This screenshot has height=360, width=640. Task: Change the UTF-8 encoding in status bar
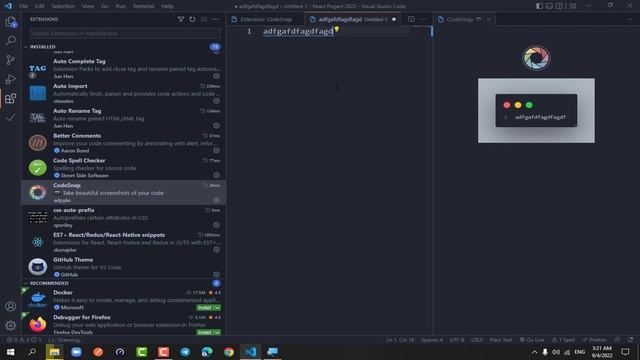pyautogui.click(x=457, y=340)
